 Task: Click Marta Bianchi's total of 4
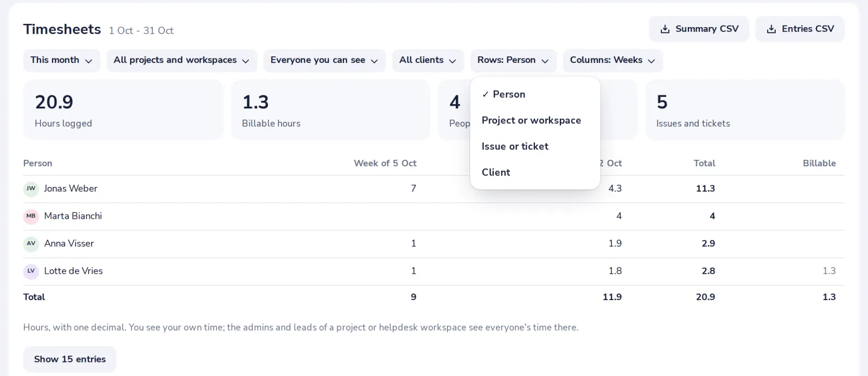(712, 216)
